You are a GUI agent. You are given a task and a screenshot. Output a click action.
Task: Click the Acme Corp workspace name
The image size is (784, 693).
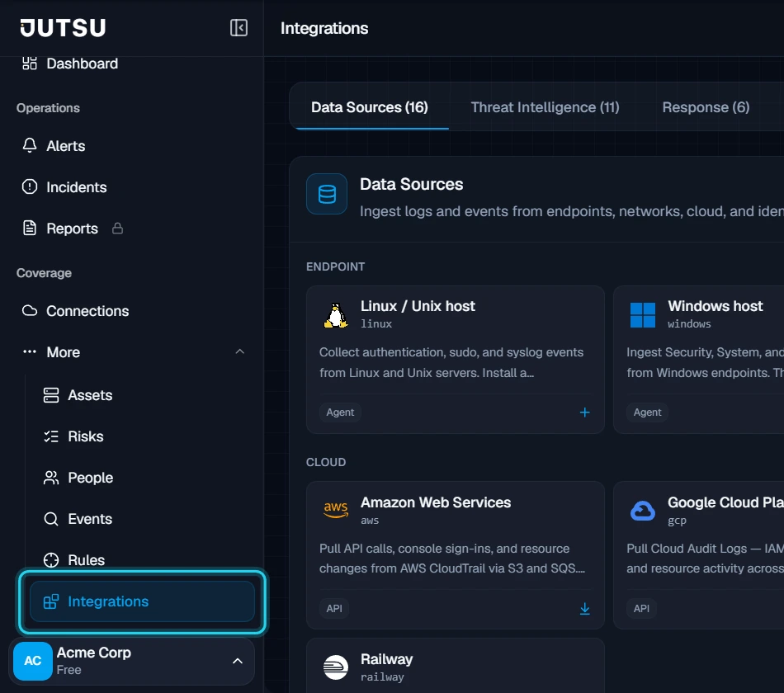93,653
